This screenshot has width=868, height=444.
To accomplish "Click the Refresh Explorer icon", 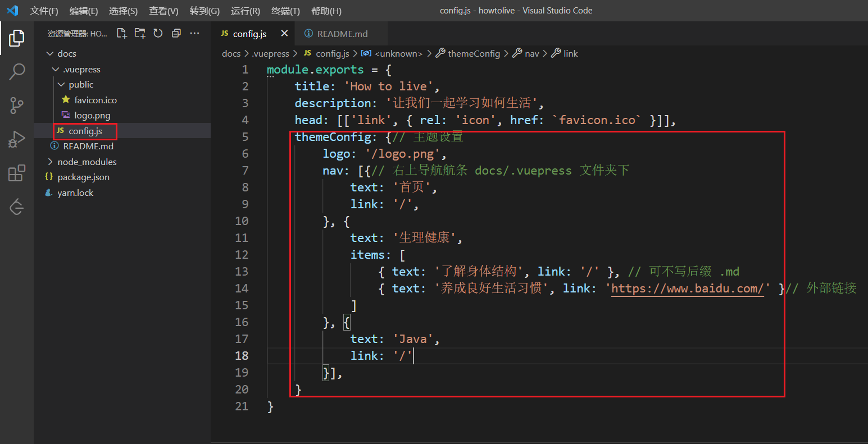I will [x=158, y=34].
